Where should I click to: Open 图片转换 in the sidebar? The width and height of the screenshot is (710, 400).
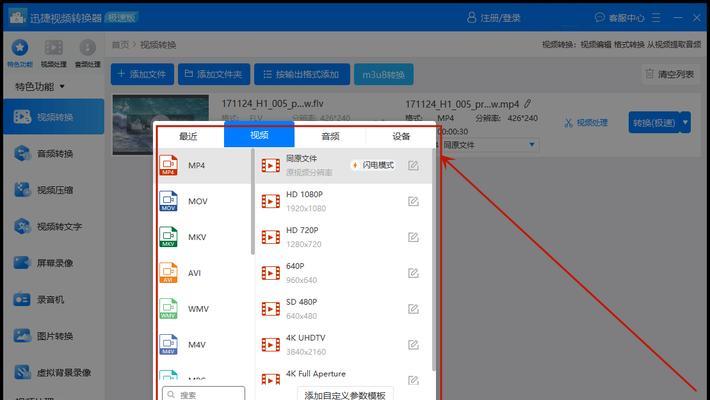point(53,336)
